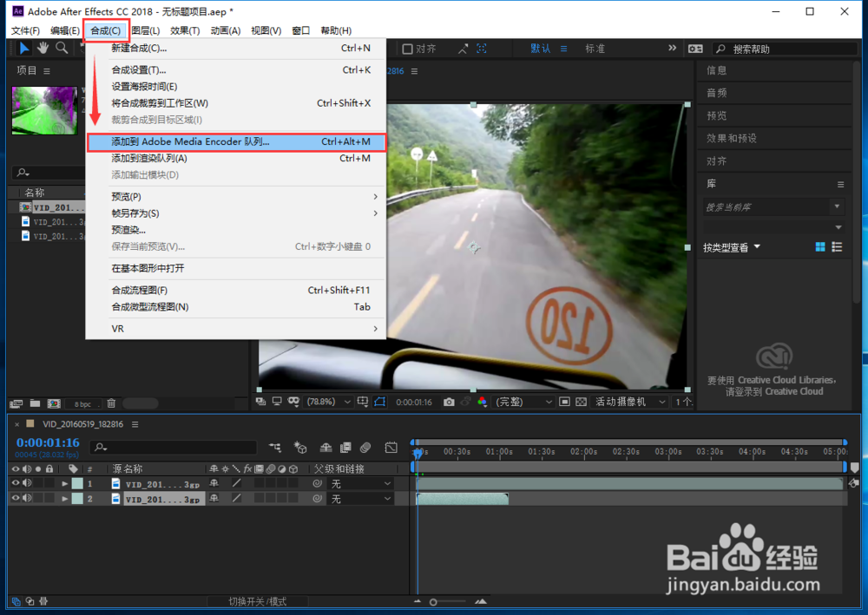
Task: Show channel and color management settings icon
Action: coord(482,402)
